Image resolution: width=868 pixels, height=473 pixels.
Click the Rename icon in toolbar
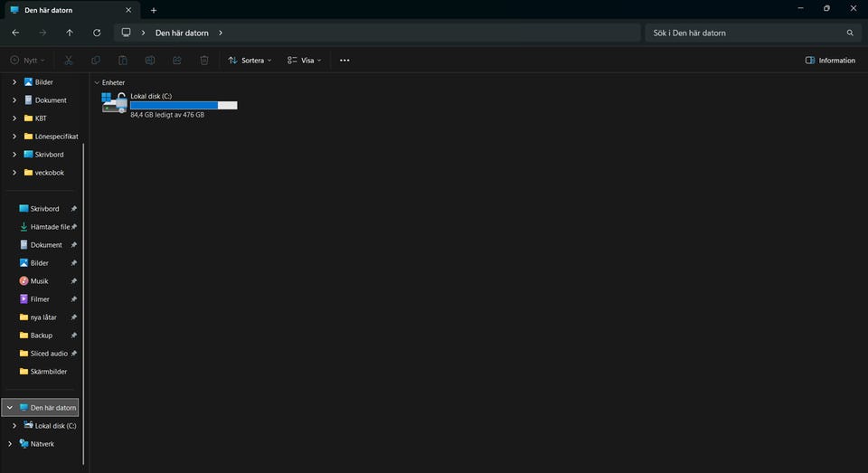coord(150,61)
